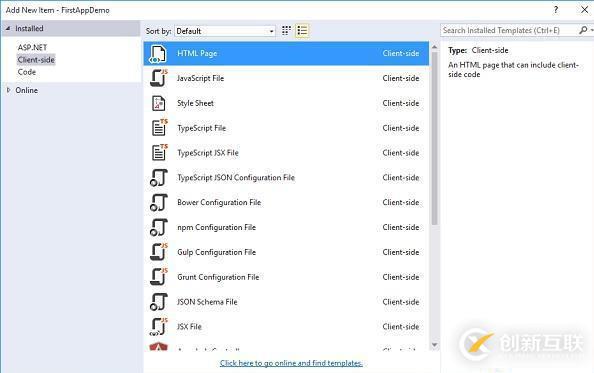Select 'Gulp Configuration File' template name
Image resolution: width=594 pixels, height=373 pixels.
tap(216, 252)
